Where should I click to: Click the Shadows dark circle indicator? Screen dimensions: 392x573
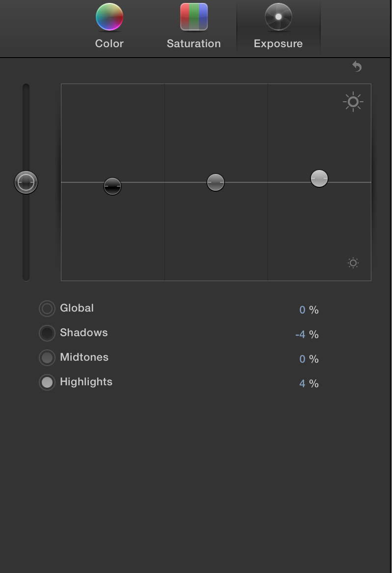pos(47,333)
